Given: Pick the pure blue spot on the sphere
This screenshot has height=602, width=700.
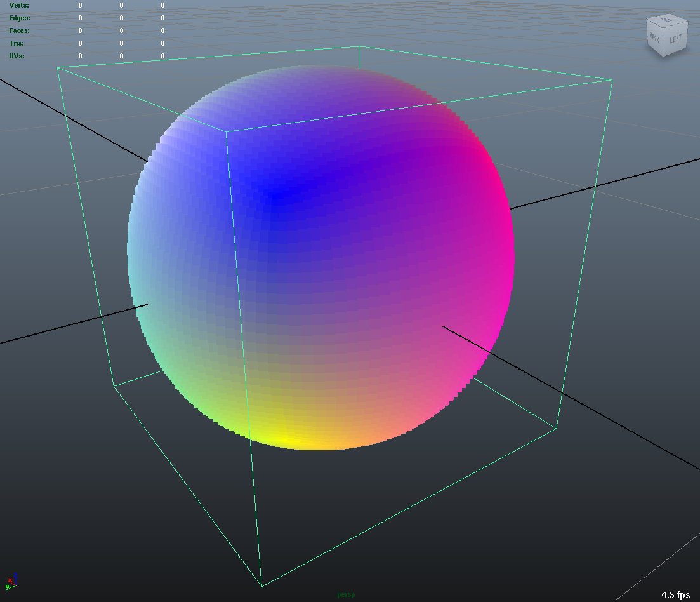Looking at the screenshot, I should (x=277, y=195).
